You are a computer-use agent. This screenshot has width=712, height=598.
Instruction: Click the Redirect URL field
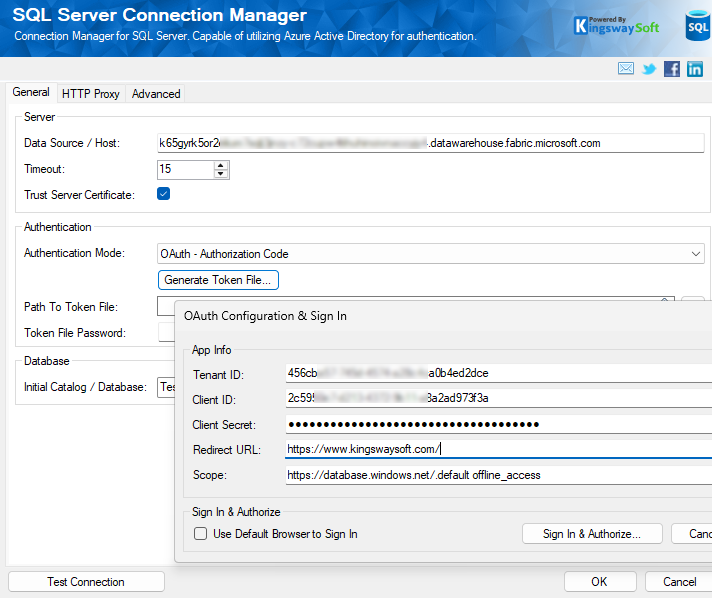(499, 450)
